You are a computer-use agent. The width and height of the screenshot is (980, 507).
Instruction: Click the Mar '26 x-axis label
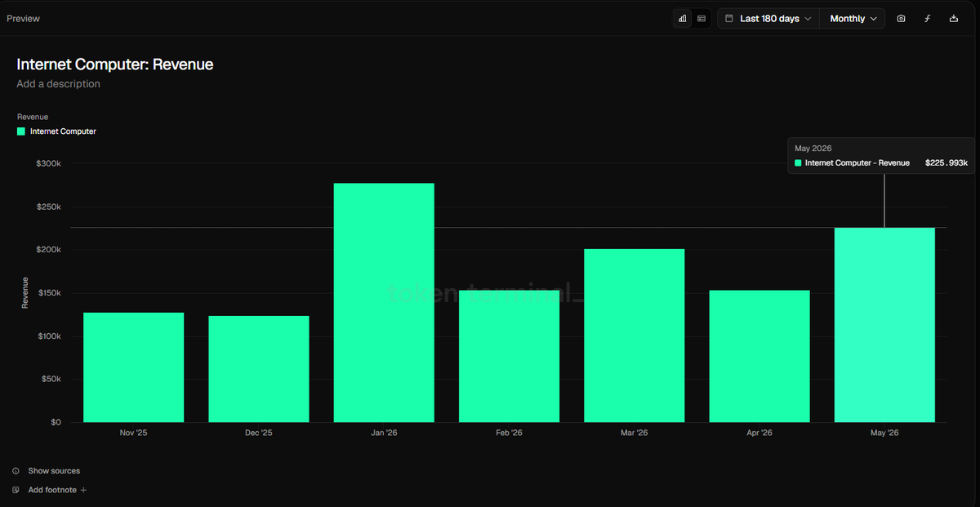tap(635, 433)
